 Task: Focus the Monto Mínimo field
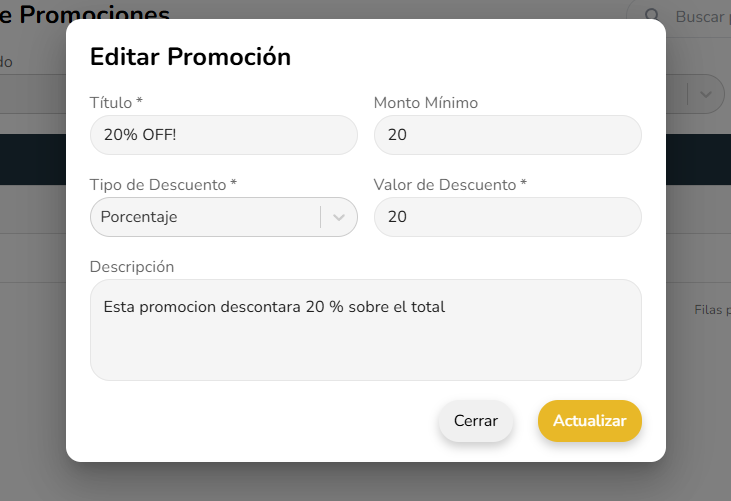point(507,135)
